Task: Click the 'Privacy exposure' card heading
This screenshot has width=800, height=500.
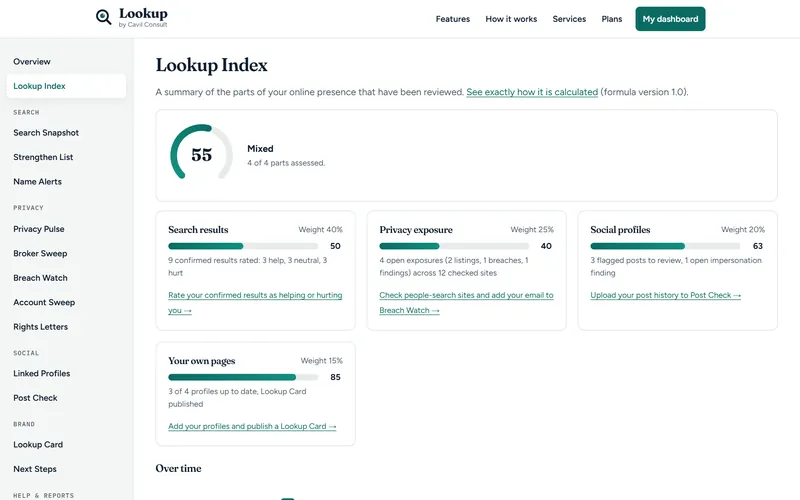Action: 416,230
